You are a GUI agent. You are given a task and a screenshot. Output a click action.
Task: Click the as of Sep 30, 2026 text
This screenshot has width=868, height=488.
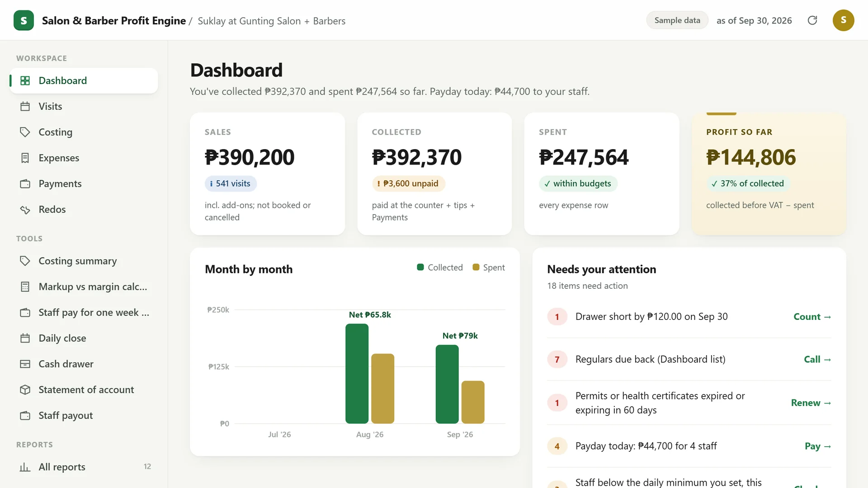pos(754,20)
